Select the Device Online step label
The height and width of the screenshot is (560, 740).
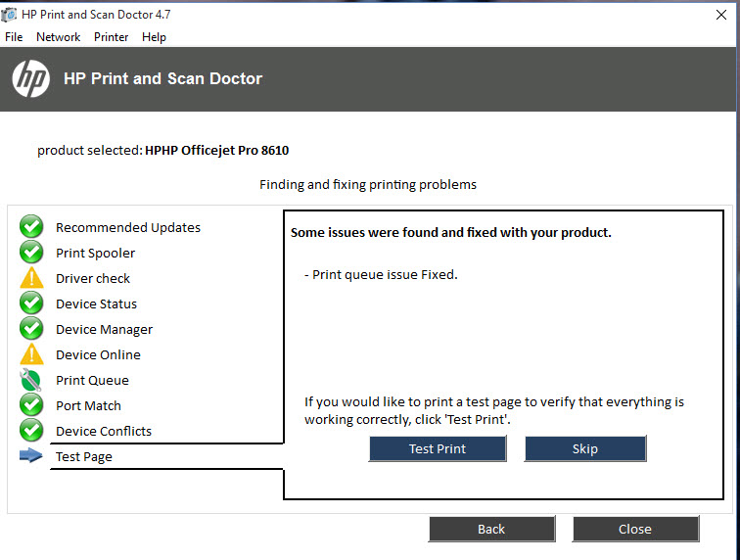pyautogui.click(x=98, y=355)
